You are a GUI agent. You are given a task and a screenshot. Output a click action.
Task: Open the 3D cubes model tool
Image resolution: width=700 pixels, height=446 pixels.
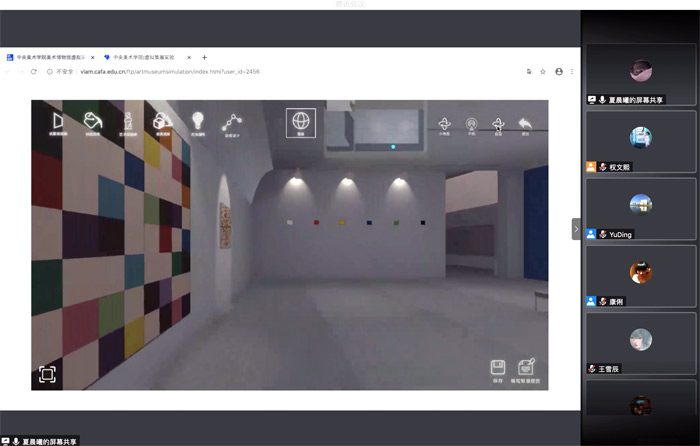161,121
